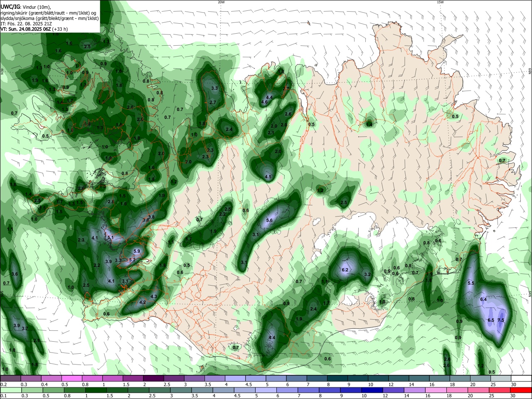Select the '0.4' label in the top legend
The height and width of the screenshot is (399, 532).
click(x=44, y=384)
